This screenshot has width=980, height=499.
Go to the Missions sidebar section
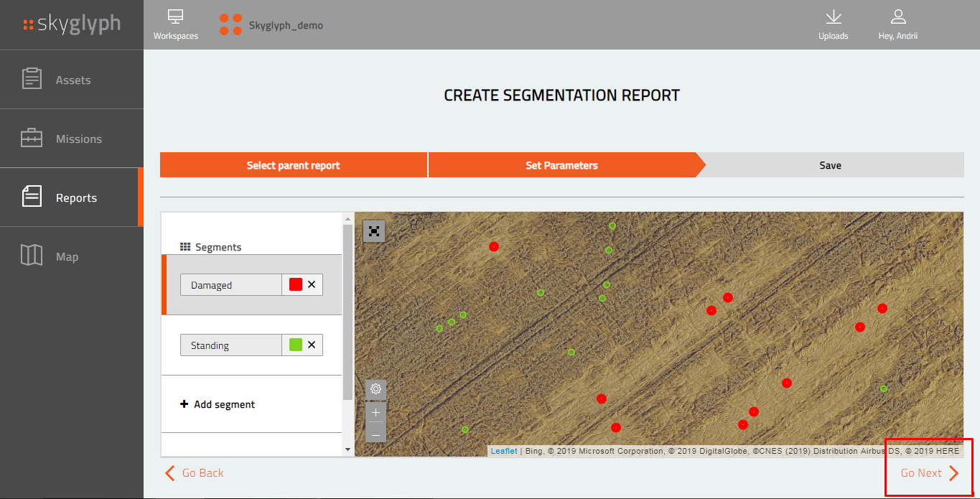click(x=72, y=139)
